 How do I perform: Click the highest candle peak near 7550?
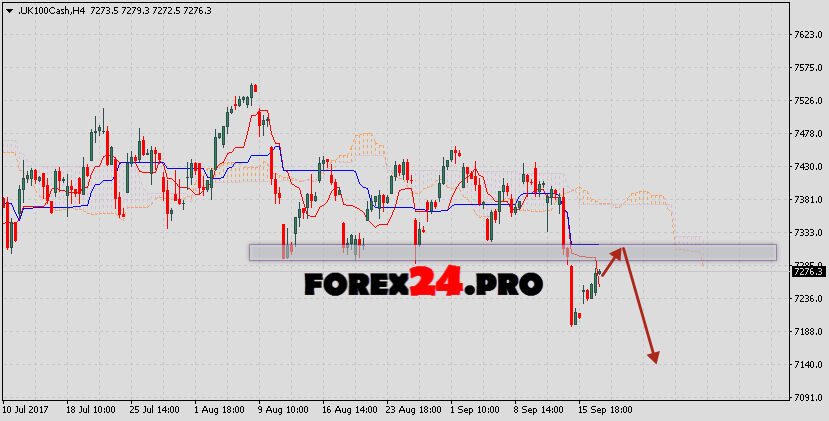[x=253, y=88]
